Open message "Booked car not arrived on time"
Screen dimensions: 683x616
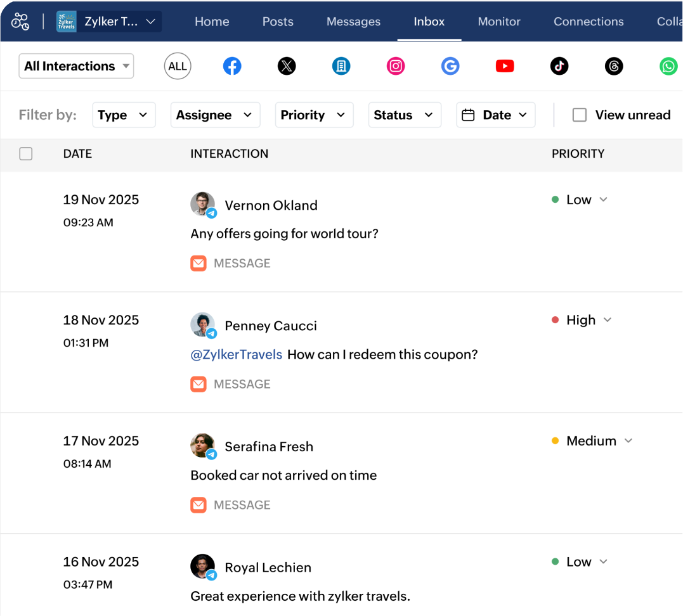(x=283, y=475)
